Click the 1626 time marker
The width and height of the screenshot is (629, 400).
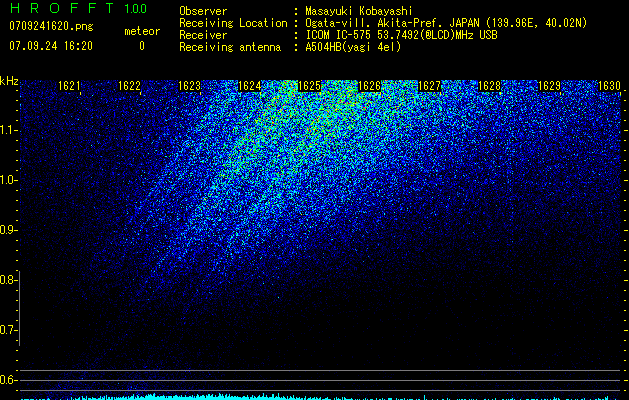369,86
